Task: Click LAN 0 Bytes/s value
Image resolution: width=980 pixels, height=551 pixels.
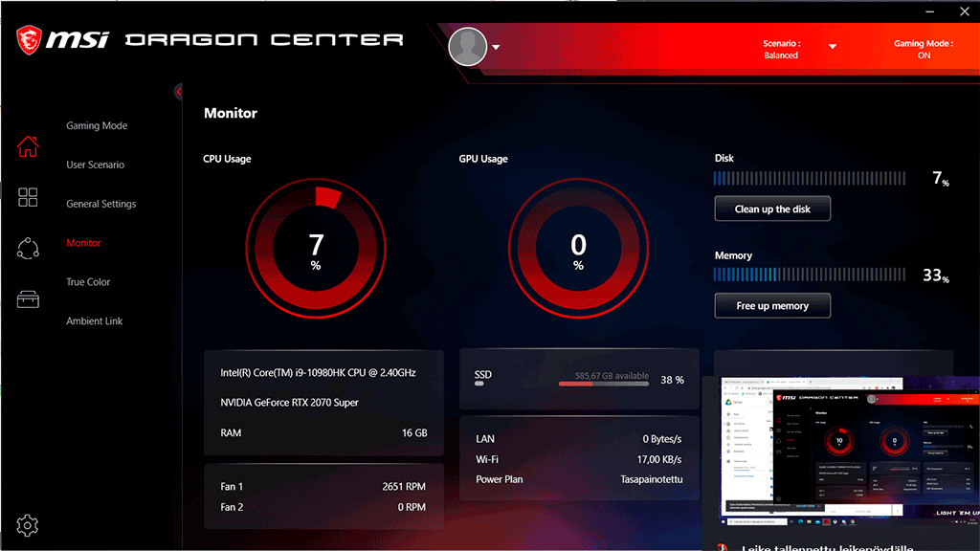Action: point(662,439)
